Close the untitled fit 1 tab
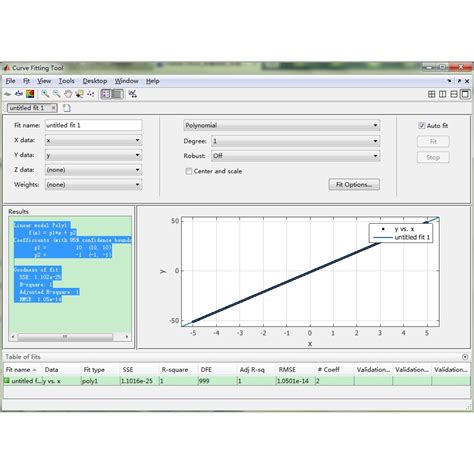Image resolution: width=474 pixels, height=474 pixels. [x=53, y=108]
